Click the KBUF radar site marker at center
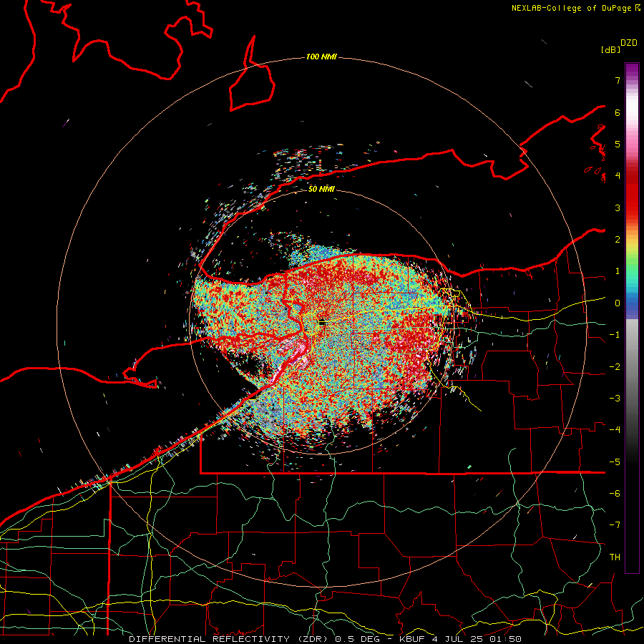644x644 pixels. coord(322,323)
